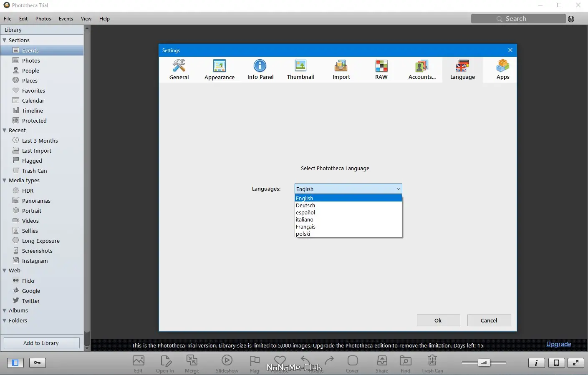The height and width of the screenshot is (375, 588).
Task: Collapse the Media types tree group
Action: 5,181
